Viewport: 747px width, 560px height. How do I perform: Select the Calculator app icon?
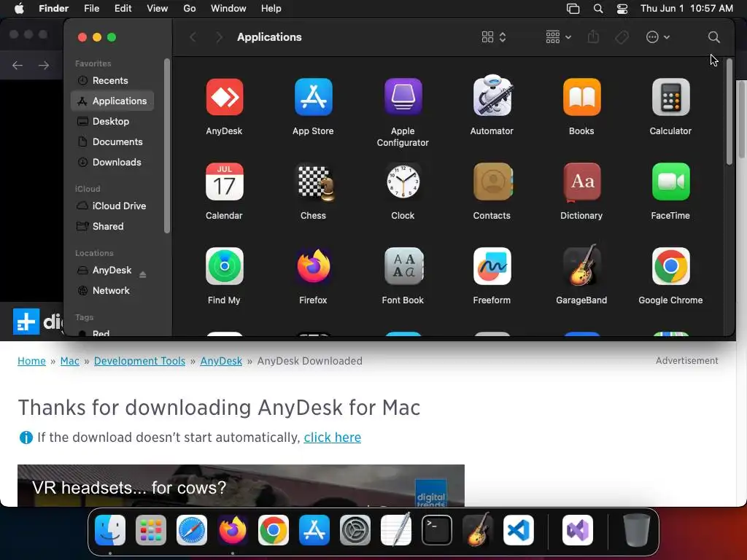(x=671, y=97)
